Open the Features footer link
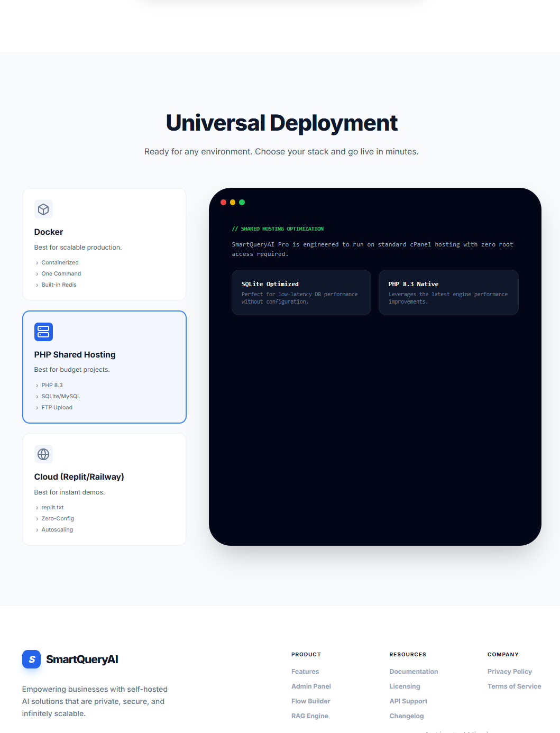560x733 pixels. tap(305, 672)
